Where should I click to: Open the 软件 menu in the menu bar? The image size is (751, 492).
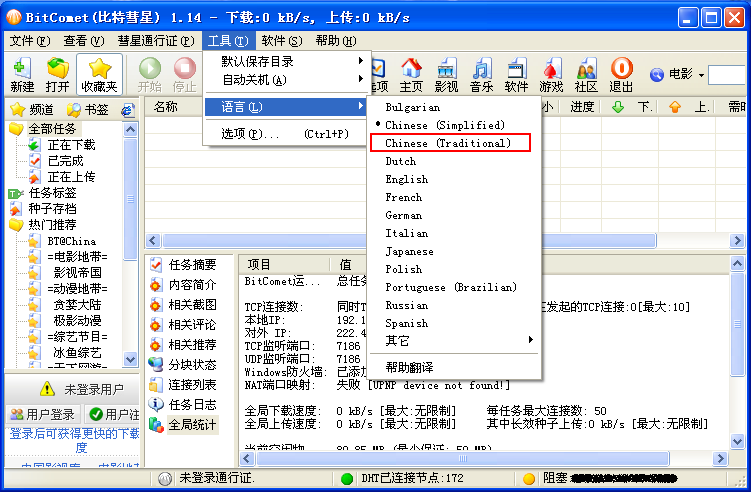click(x=282, y=41)
